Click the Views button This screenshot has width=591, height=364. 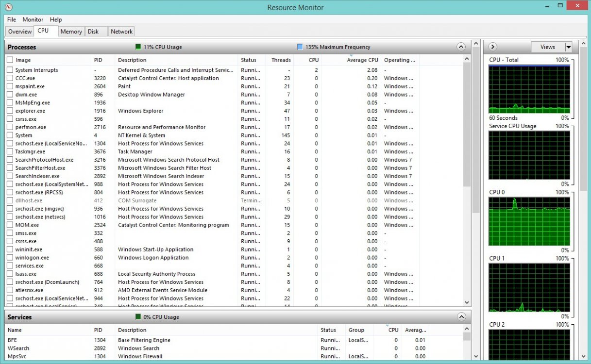tap(547, 47)
